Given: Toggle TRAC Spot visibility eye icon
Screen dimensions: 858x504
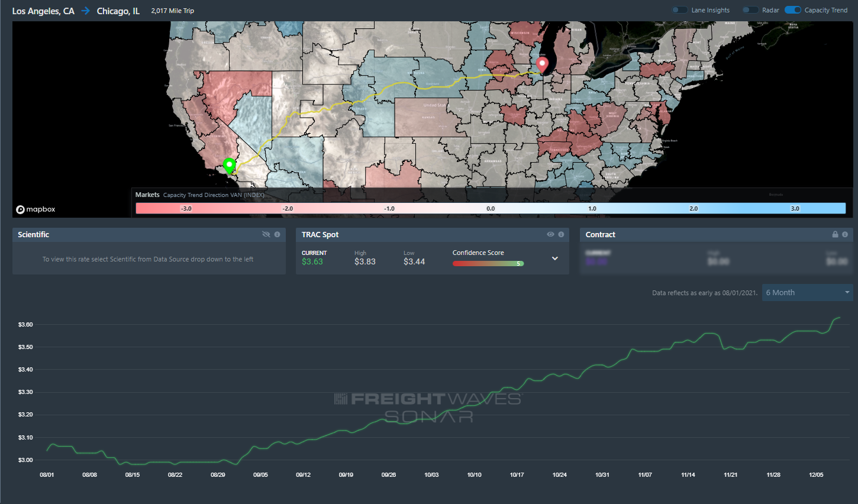Looking at the screenshot, I should tap(550, 235).
